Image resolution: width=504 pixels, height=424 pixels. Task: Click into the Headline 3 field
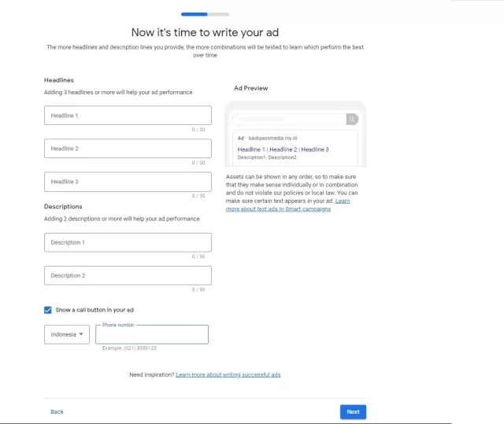coord(128,182)
